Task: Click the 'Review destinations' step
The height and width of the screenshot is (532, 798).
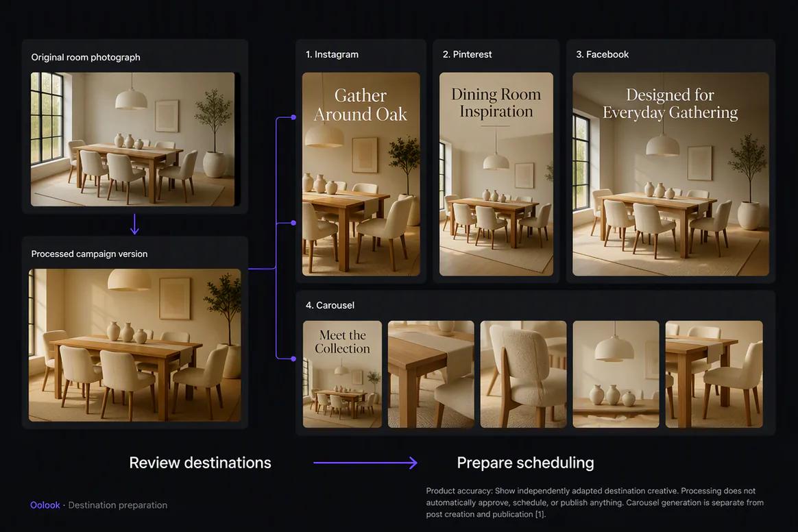Action: coord(200,463)
